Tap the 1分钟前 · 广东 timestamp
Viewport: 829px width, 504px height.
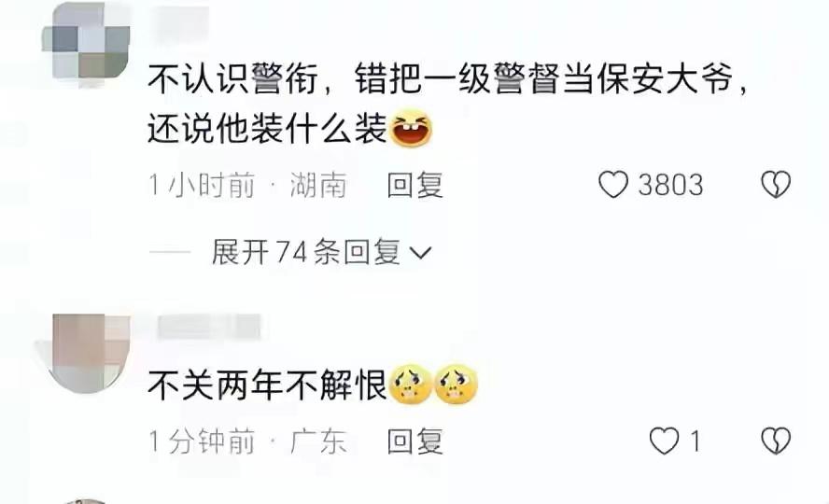pyautogui.click(x=247, y=441)
